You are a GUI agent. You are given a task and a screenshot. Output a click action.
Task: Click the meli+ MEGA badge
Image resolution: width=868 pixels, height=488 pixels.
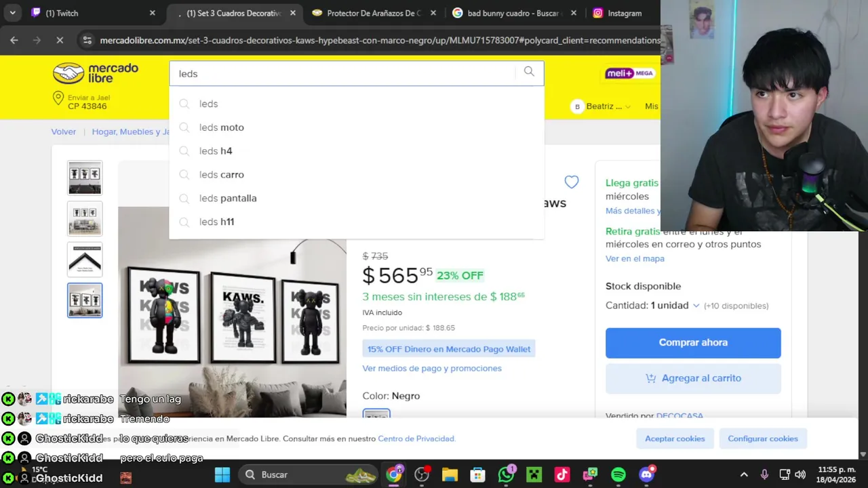click(630, 73)
